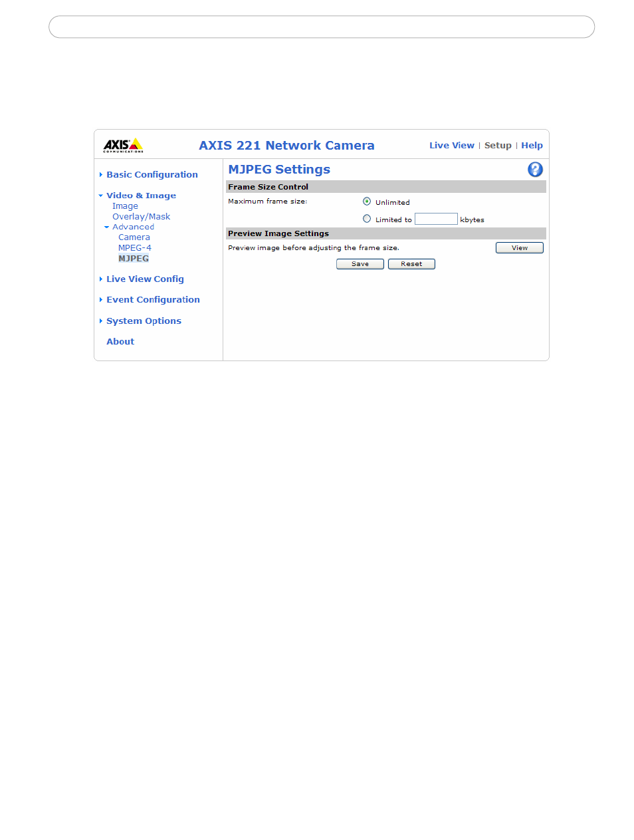The width and height of the screenshot is (634, 840).
Task: Click the MJPEG Settings heading
Action: coord(279,170)
